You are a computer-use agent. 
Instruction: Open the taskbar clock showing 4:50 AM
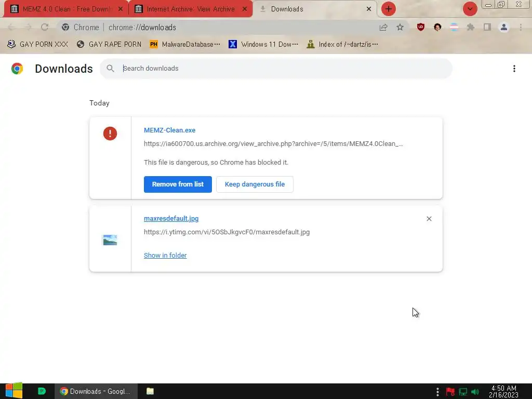pos(504,392)
